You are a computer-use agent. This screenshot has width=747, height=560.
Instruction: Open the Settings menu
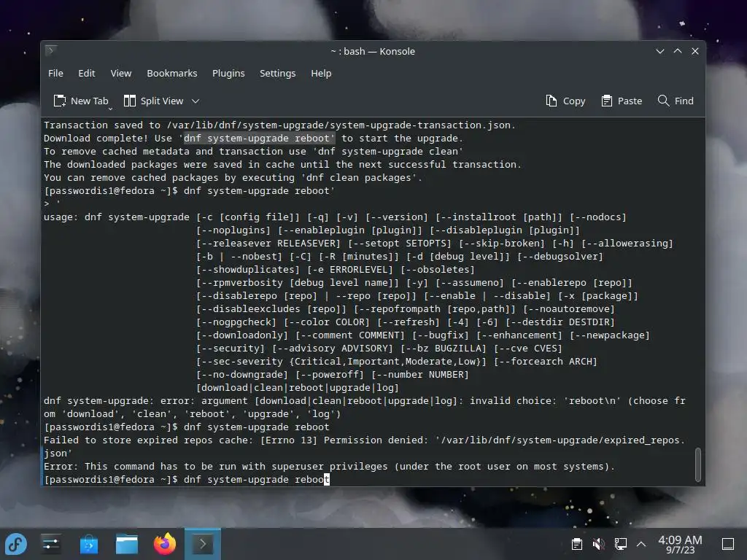277,74
